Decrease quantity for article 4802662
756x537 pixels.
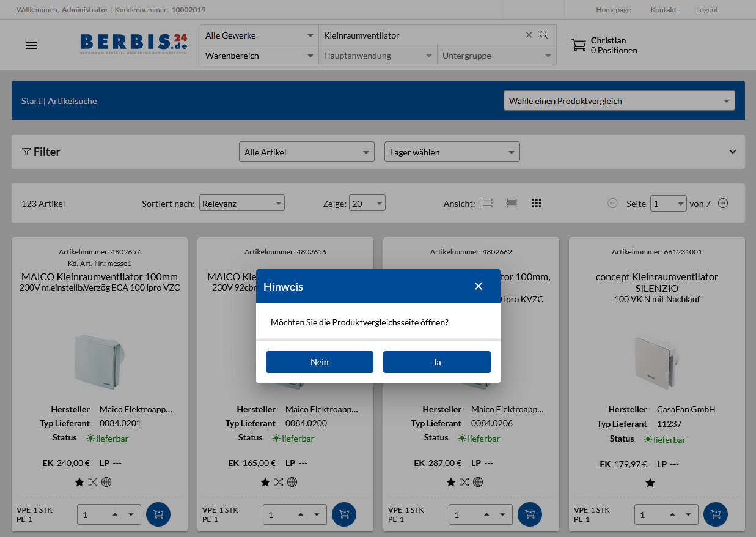502,514
